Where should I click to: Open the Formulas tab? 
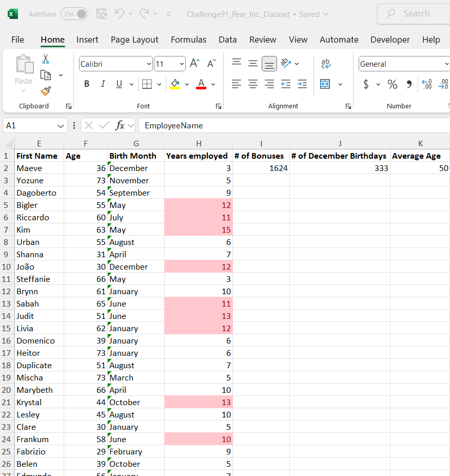(x=188, y=40)
